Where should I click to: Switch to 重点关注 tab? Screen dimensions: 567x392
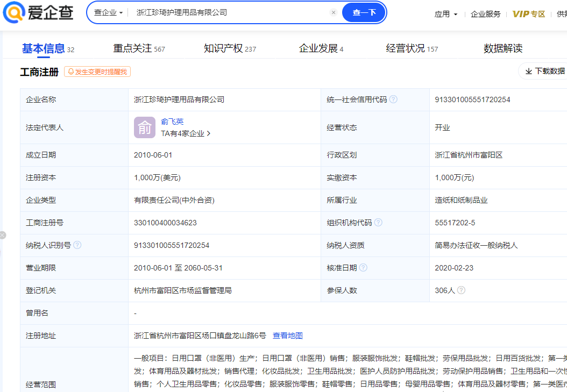coord(139,48)
